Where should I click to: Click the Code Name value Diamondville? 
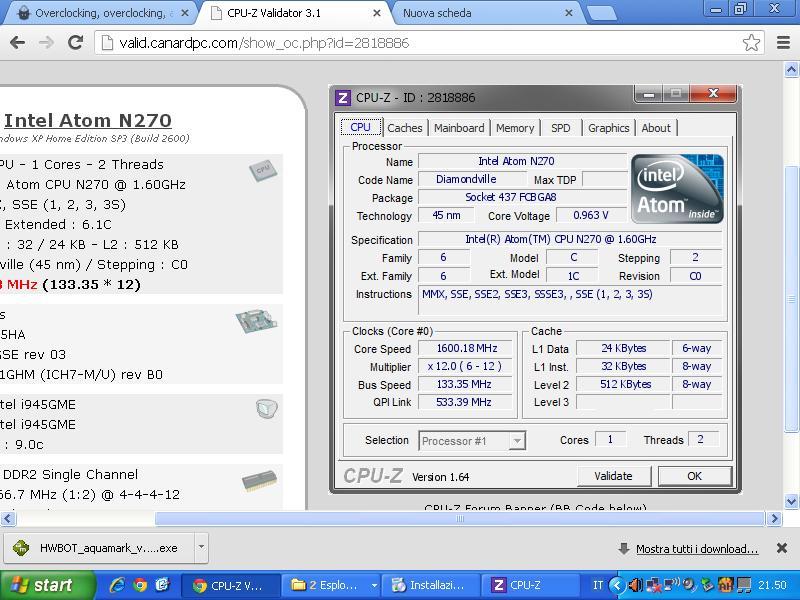[472, 179]
